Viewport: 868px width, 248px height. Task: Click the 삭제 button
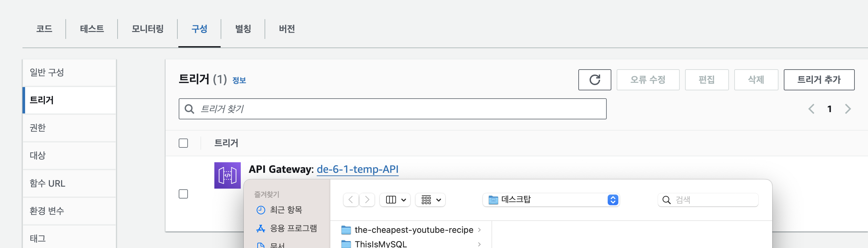click(756, 80)
